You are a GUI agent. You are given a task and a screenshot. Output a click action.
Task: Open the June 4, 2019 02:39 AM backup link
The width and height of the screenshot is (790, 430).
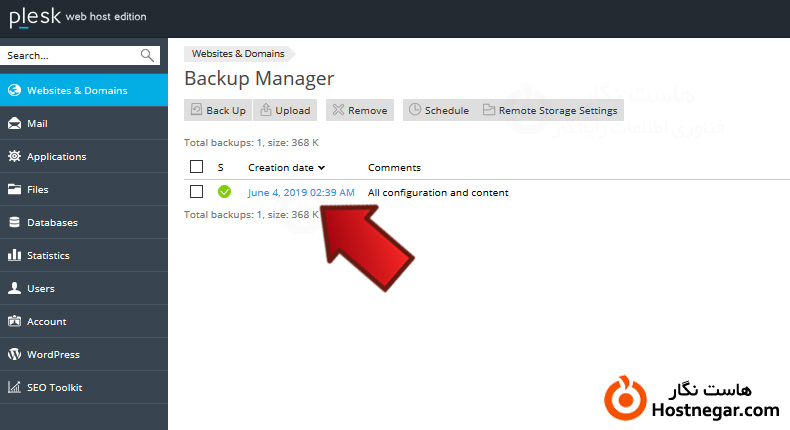tap(301, 192)
